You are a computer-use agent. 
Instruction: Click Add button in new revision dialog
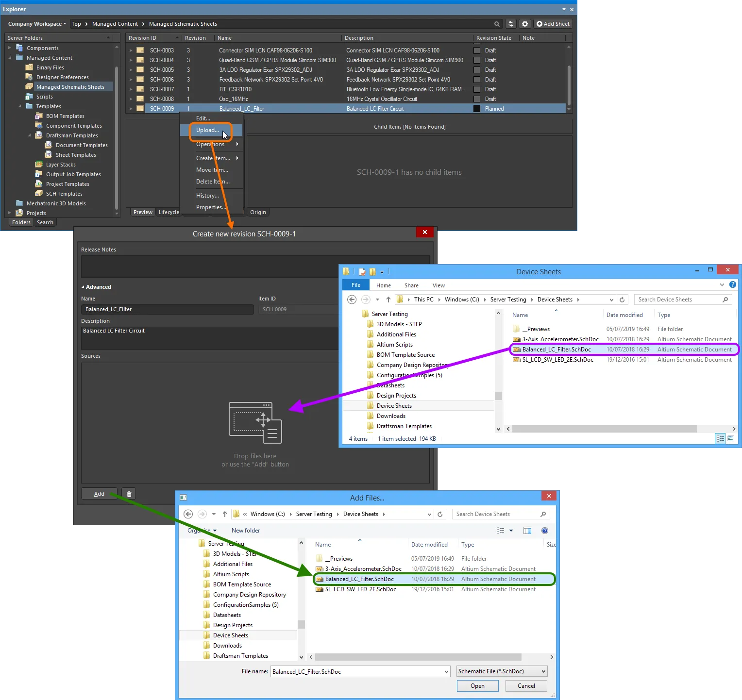(99, 494)
